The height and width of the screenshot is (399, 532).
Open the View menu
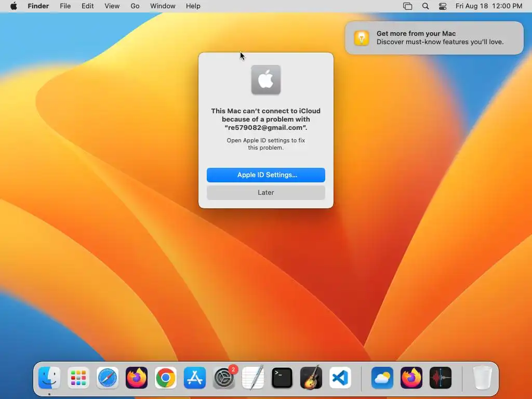point(112,6)
